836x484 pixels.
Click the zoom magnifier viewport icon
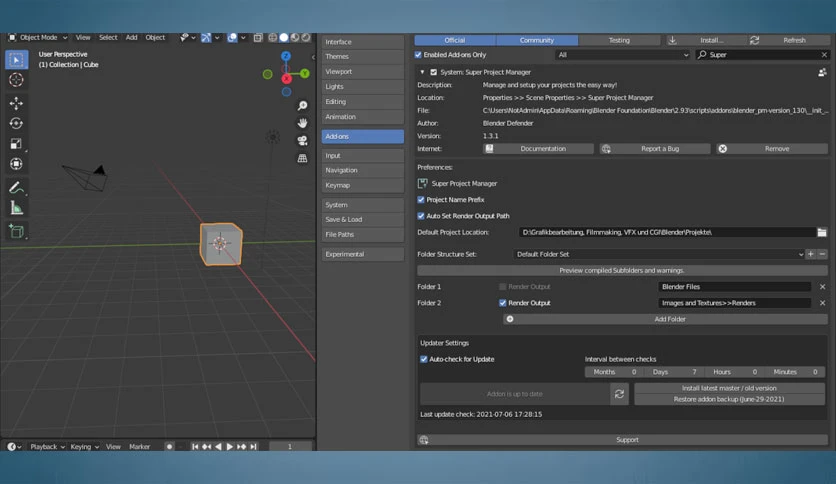pyautogui.click(x=302, y=106)
